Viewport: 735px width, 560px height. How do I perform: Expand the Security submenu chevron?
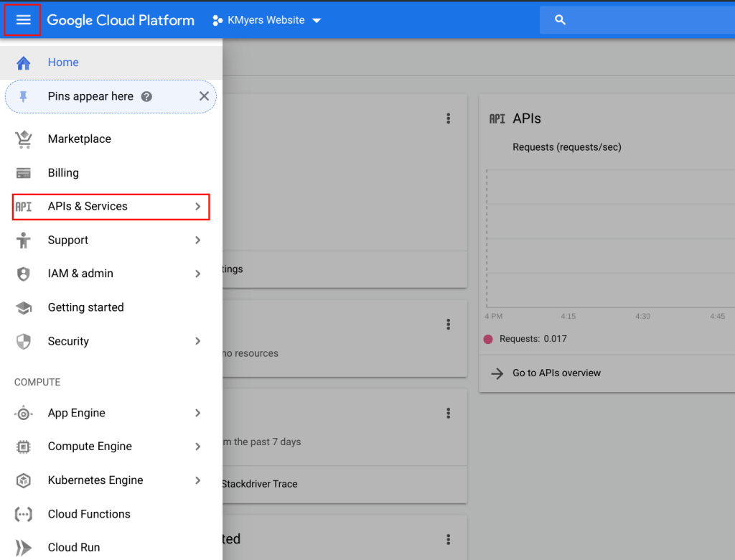[x=198, y=341]
